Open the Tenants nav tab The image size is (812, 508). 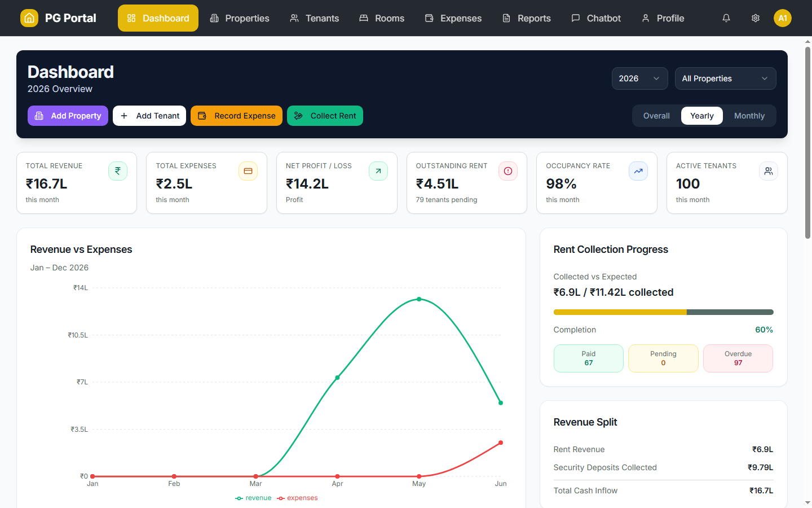tap(314, 18)
